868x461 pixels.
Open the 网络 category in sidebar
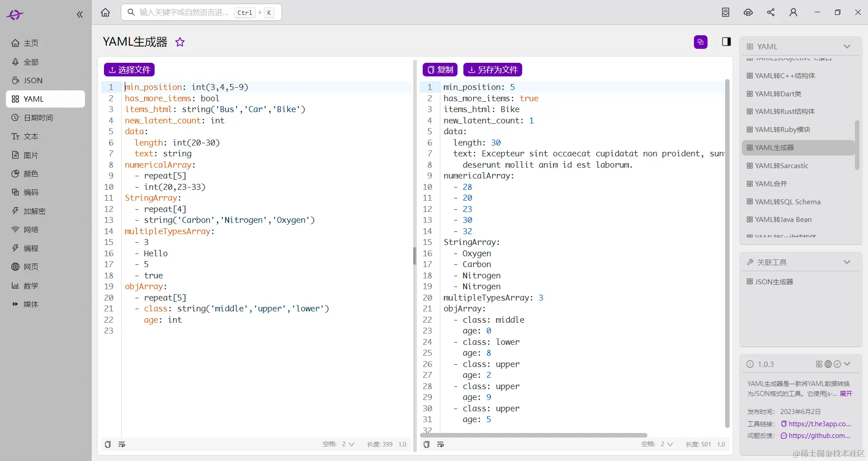pyautogui.click(x=45, y=230)
